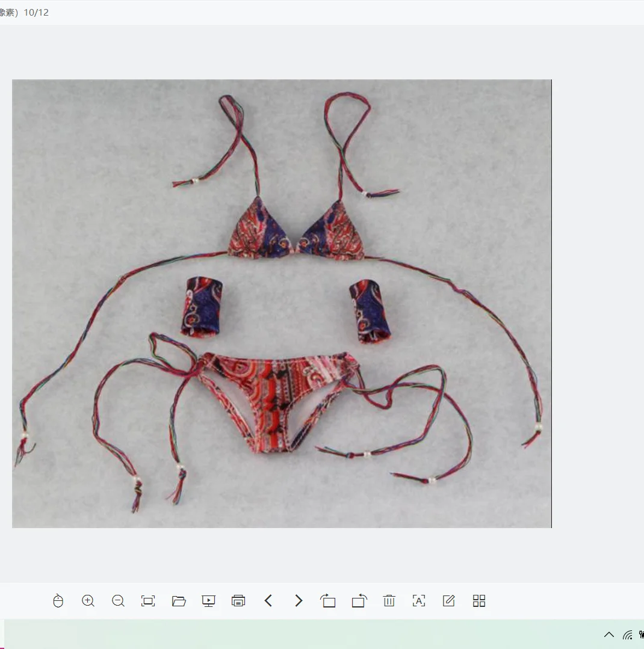The width and height of the screenshot is (644, 649).
Task: Click the battery power tray icon
Action: tap(642, 635)
